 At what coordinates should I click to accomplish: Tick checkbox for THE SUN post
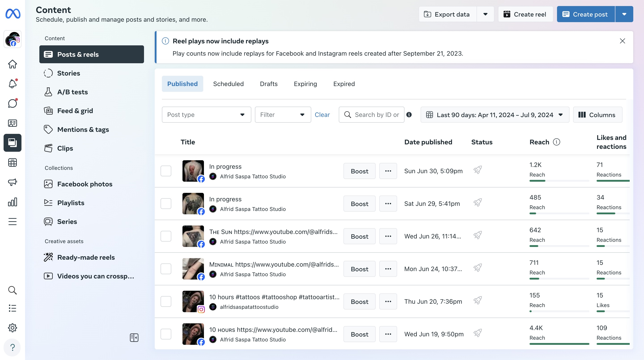coord(166,236)
